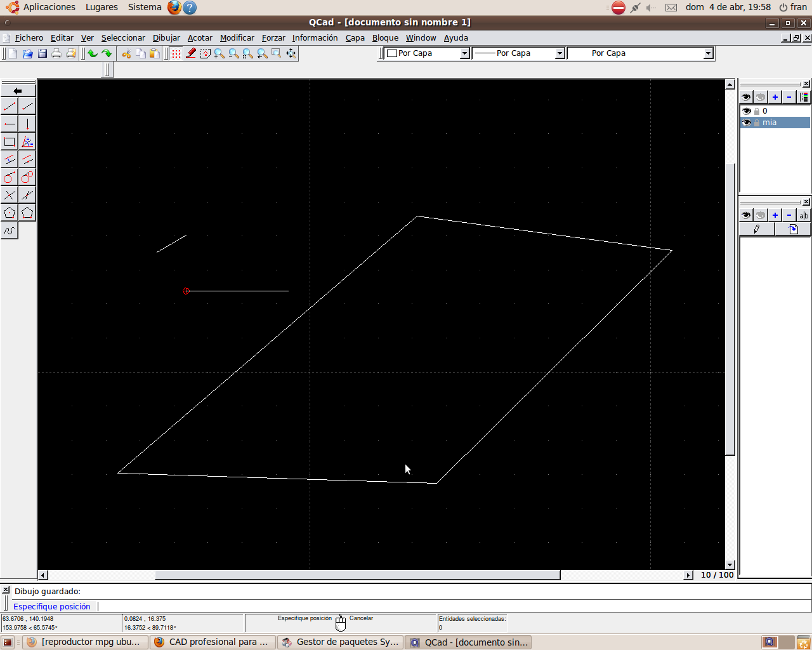
Task: Zoom out with the magnifier minus icon
Action: (x=233, y=53)
